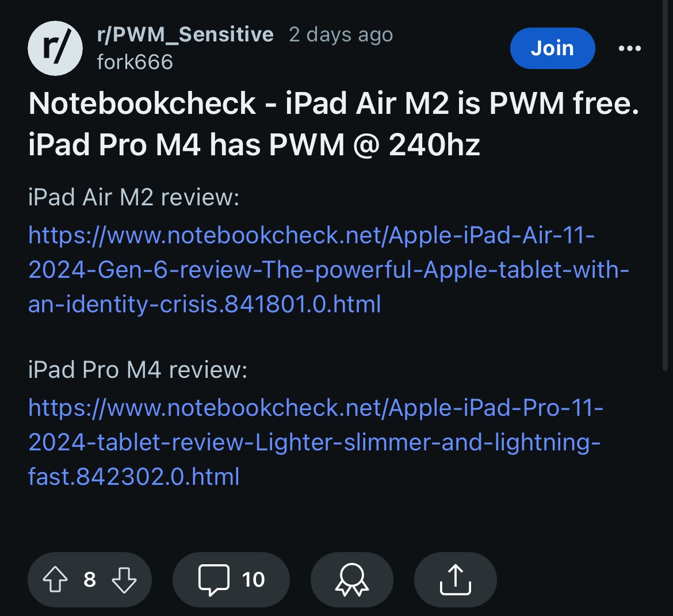673x616 pixels.
Task: Join the r/PWM_Sensitive community
Action: pyautogui.click(x=552, y=48)
